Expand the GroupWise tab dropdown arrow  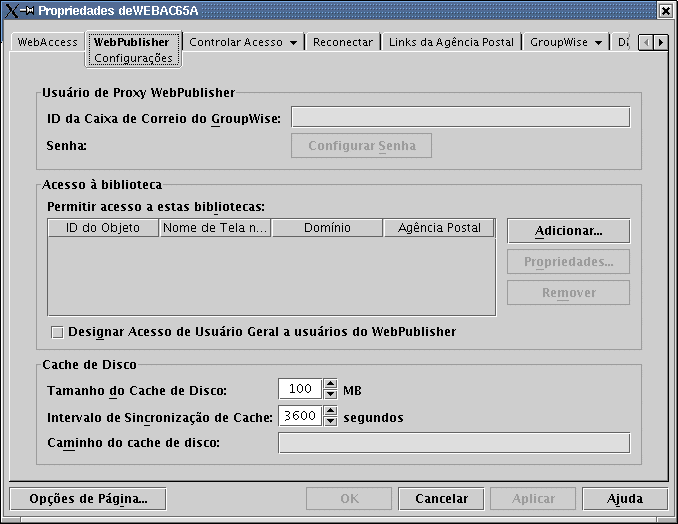pos(598,43)
